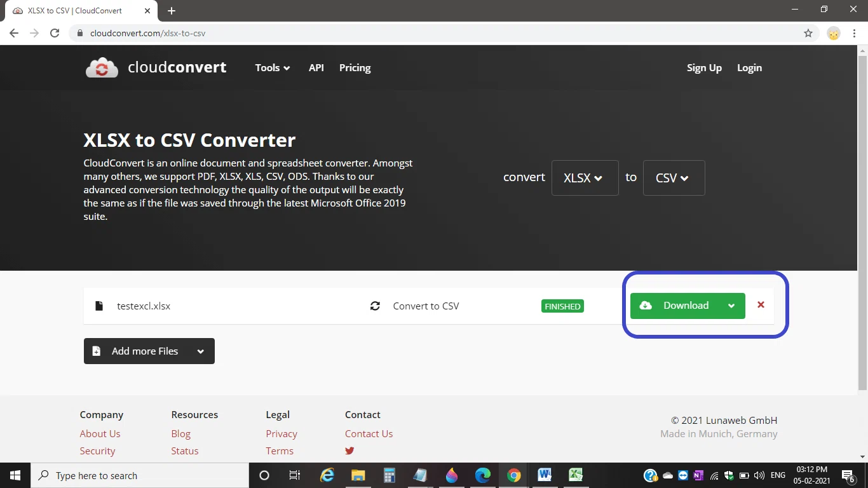Open Chrome profile avatar
This screenshot has width=868, height=488.
[x=834, y=33]
